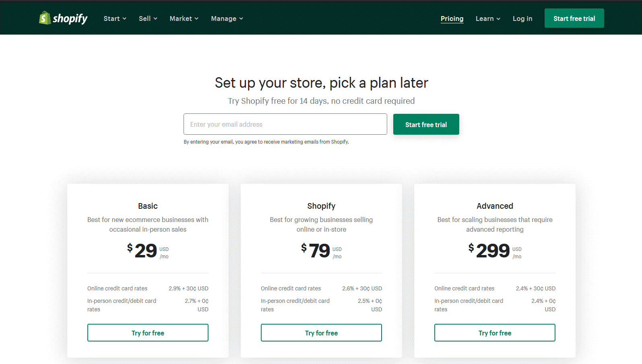642x364 pixels.
Task: Focus the email address input field
Action: (285, 124)
